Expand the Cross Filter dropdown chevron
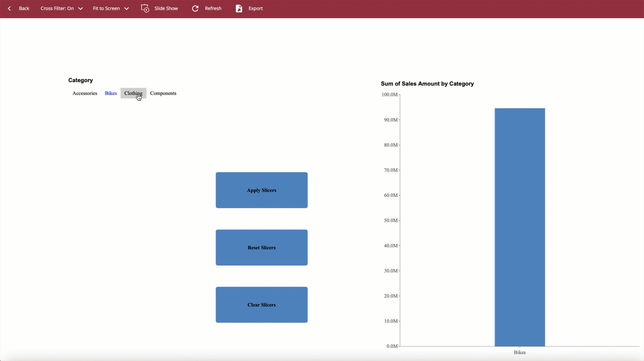Viewport: 644px width, 361px height. 80,9
